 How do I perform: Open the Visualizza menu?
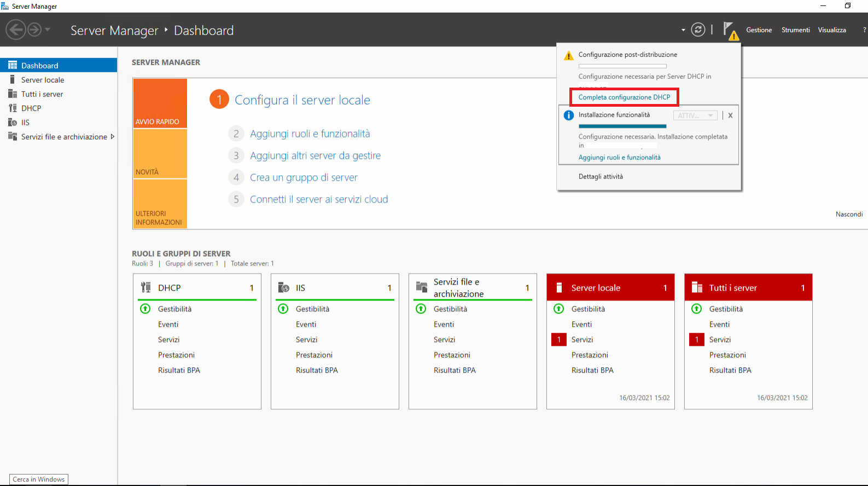[832, 30]
